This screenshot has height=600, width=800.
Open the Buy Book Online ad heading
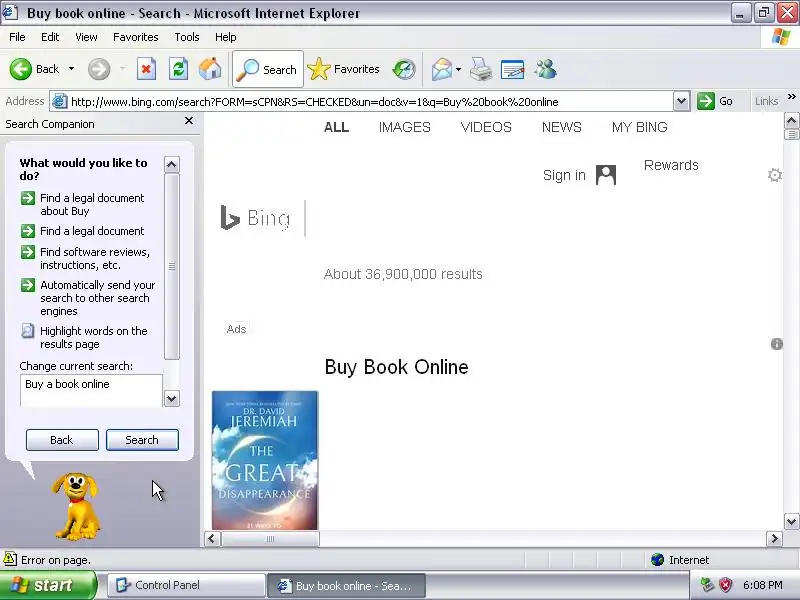(396, 367)
